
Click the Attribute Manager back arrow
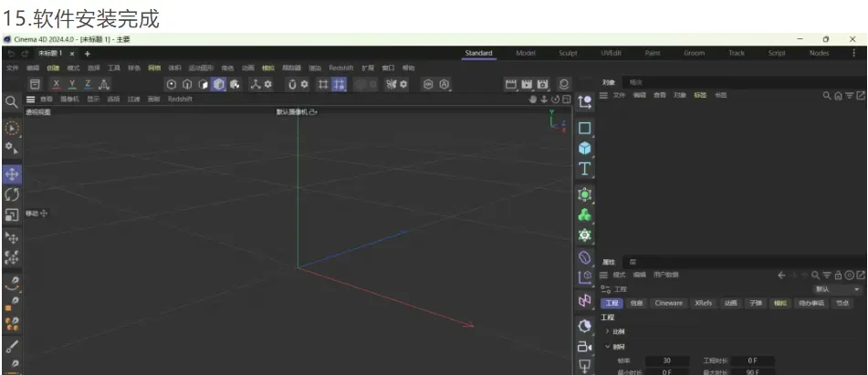click(x=781, y=275)
